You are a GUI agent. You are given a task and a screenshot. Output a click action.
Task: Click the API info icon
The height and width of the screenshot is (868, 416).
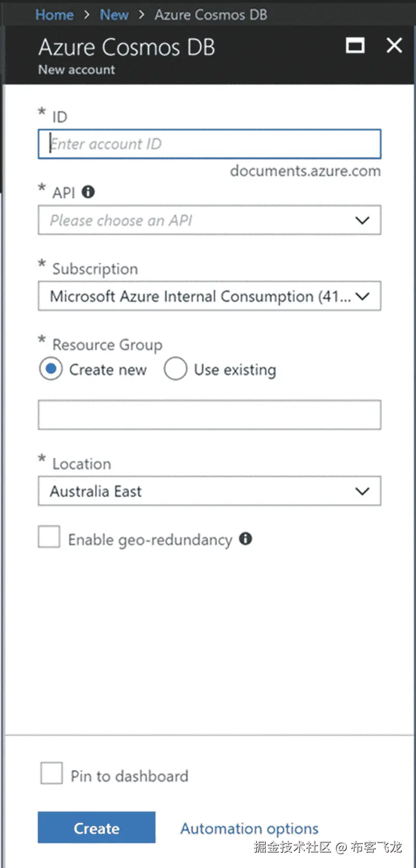[88, 192]
